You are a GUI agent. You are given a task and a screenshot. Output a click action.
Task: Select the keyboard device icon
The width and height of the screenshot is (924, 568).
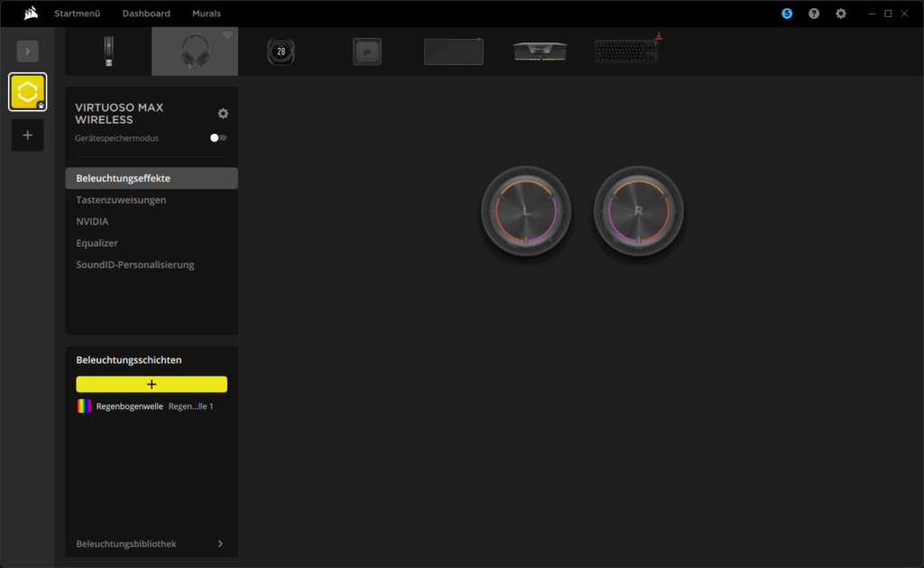point(626,51)
